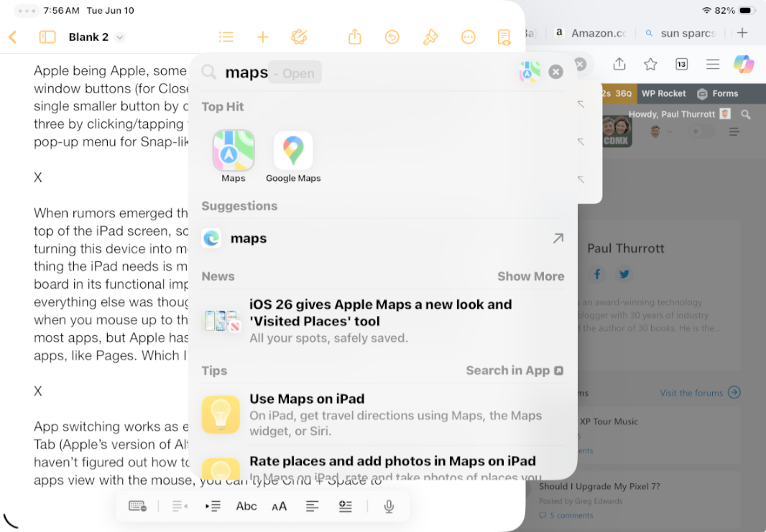Add page to favorites with star icon
The height and width of the screenshot is (532, 766).
650,65
